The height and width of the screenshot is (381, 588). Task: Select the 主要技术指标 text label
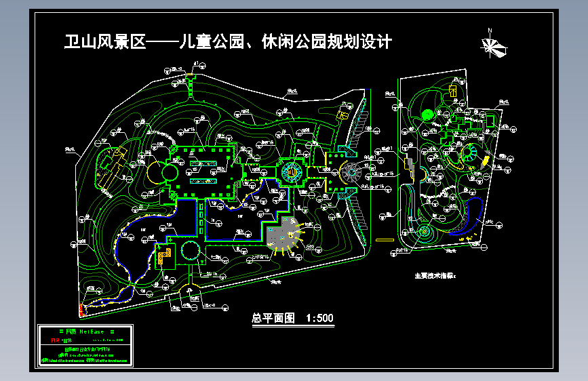click(435, 276)
